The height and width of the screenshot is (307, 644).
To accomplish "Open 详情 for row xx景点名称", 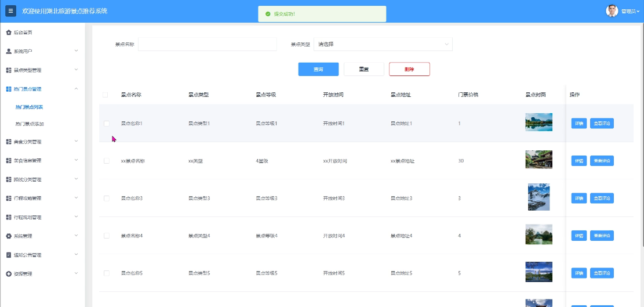I will [579, 161].
